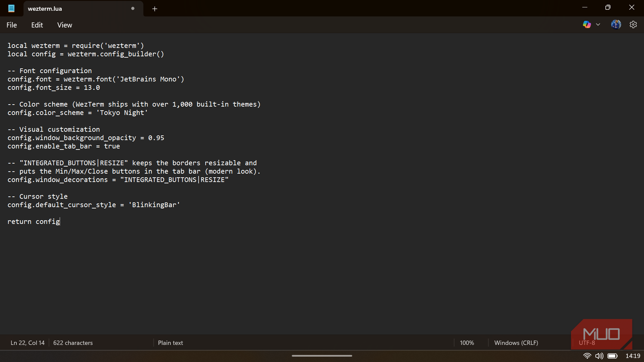Open the Edit menu
Screen dimensions: 644x362
coord(37,25)
